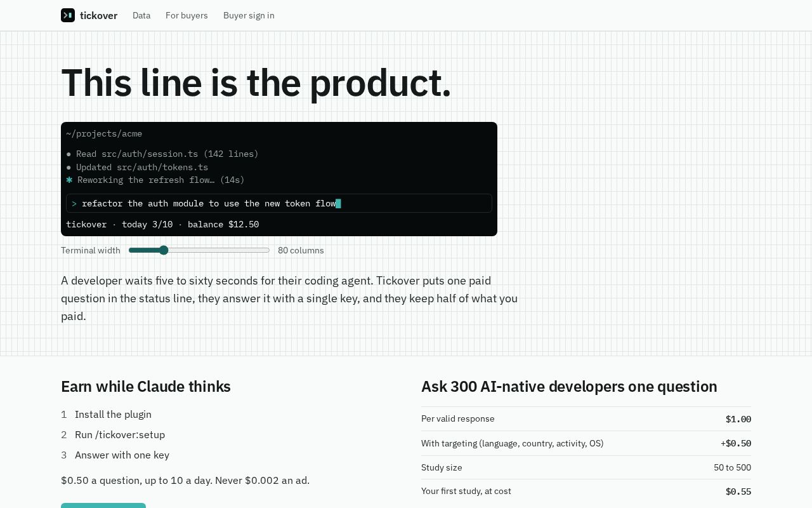Click the teal asterisk spinner in the terminal
The image size is (812, 508).
69,180
